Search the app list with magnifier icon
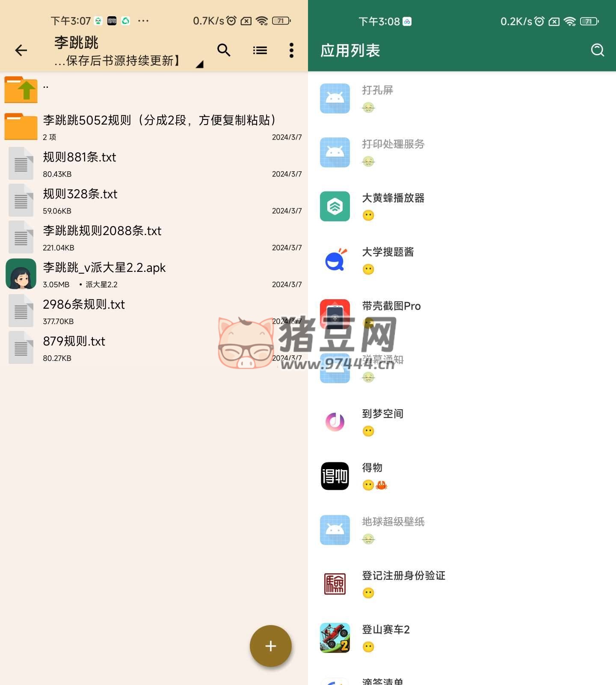This screenshot has width=616, height=685. (598, 51)
